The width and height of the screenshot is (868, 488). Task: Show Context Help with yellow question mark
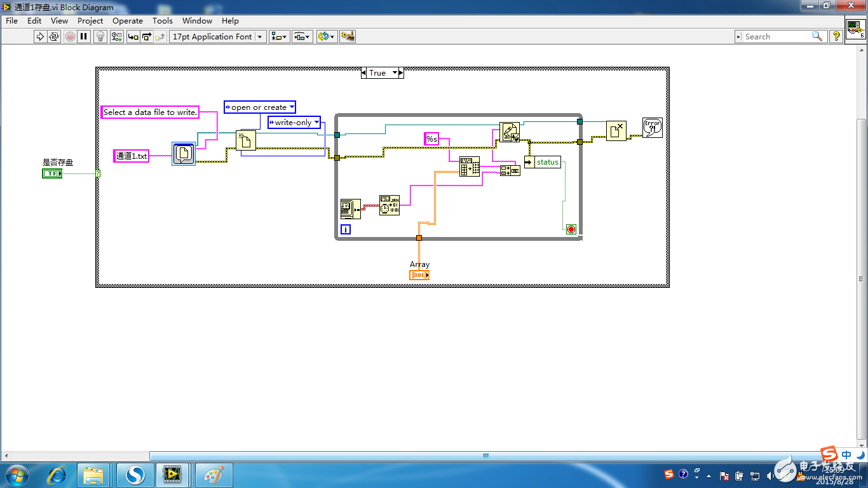(x=836, y=37)
